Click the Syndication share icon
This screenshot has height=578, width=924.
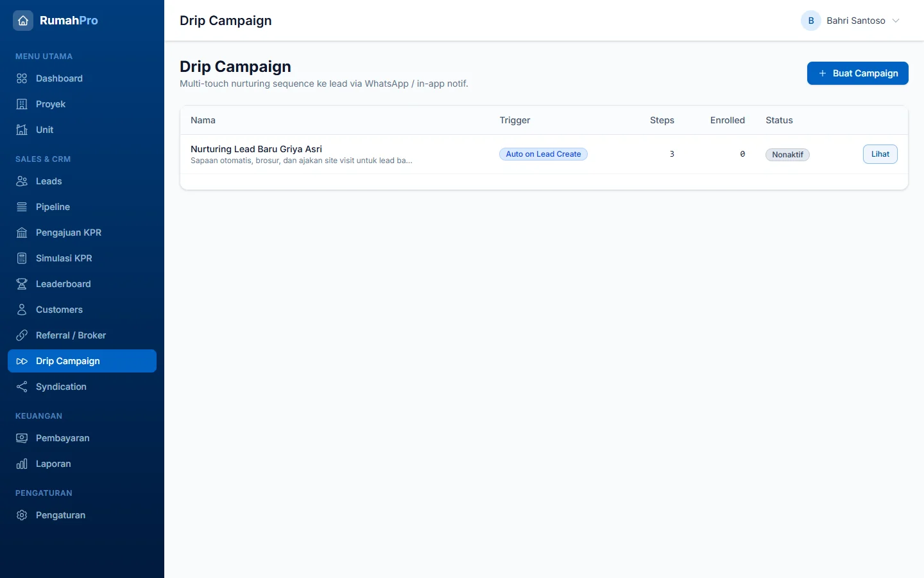pyautogui.click(x=22, y=387)
